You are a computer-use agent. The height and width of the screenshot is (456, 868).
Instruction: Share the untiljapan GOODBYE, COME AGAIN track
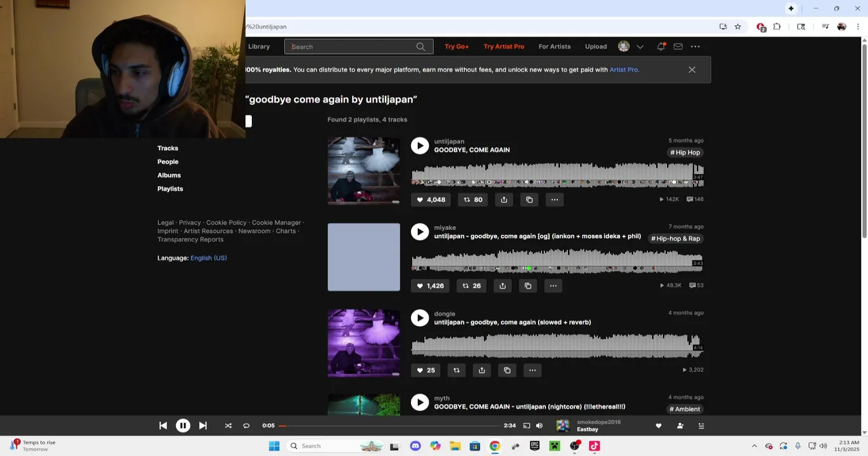504,199
